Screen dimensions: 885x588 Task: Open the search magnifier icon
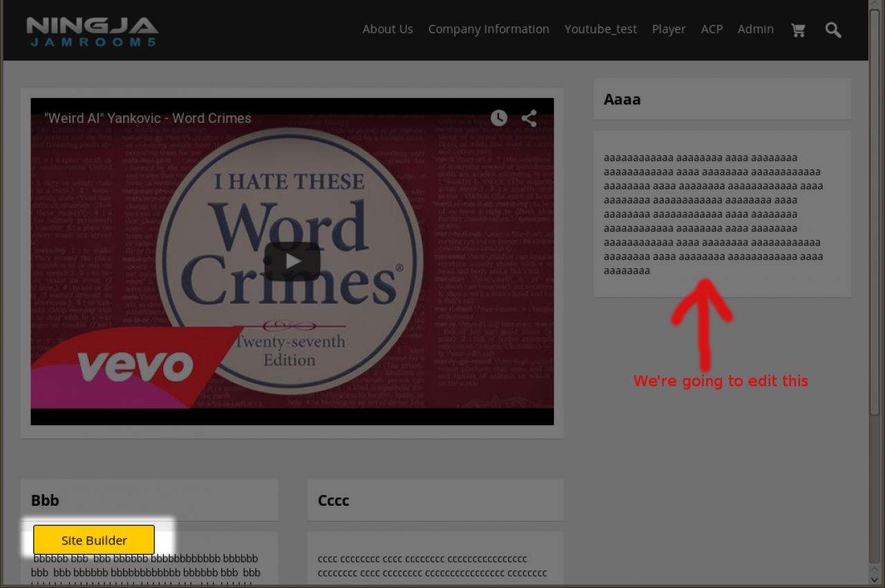pyautogui.click(x=833, y=30)
